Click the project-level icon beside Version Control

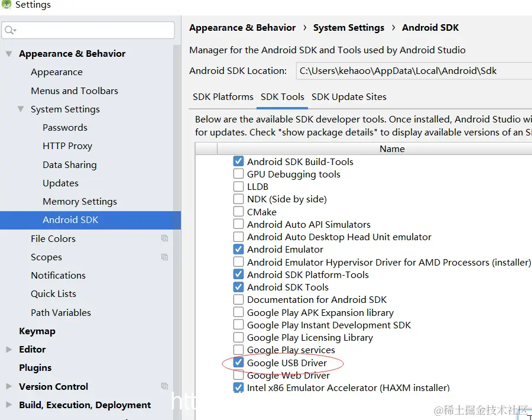(x=164, y=386)
